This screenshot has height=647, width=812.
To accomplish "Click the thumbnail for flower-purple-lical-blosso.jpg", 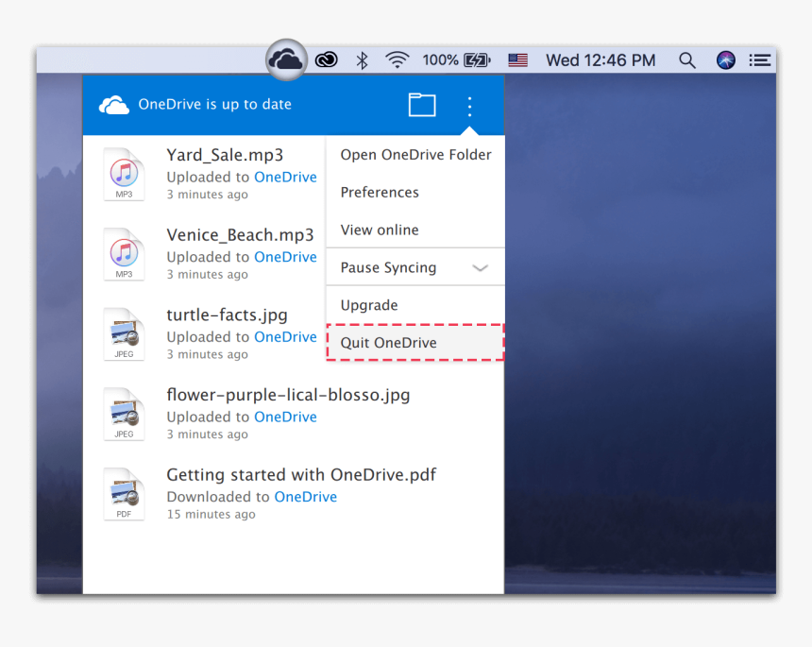I will pyautogui.click(x=124, y=414).
